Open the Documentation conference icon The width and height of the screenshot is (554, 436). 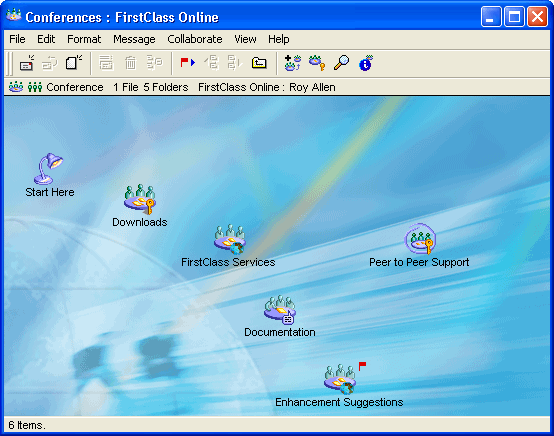[x=280, y=310]
